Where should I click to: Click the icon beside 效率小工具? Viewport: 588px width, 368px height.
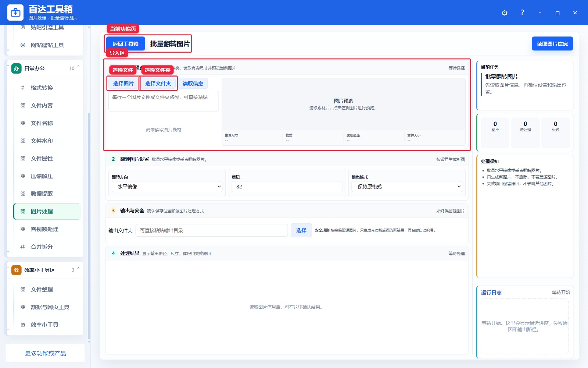pyautogui.click(x=23, y=325)
